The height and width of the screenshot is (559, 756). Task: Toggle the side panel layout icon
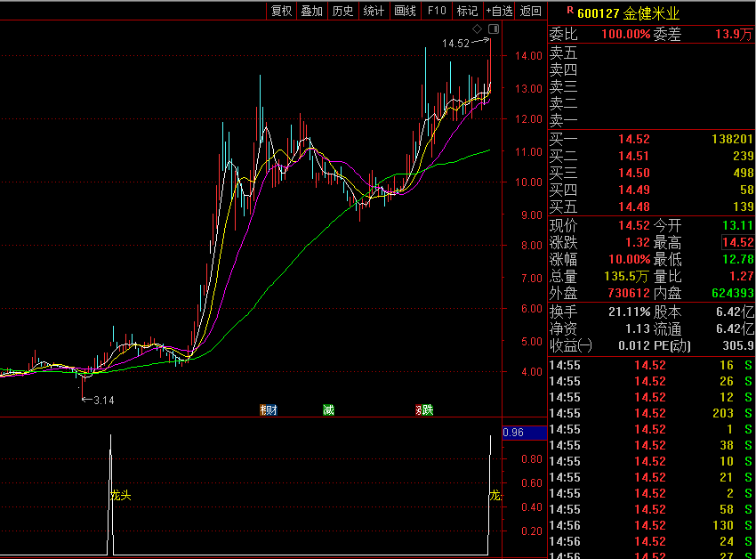(x=494, y=29)
